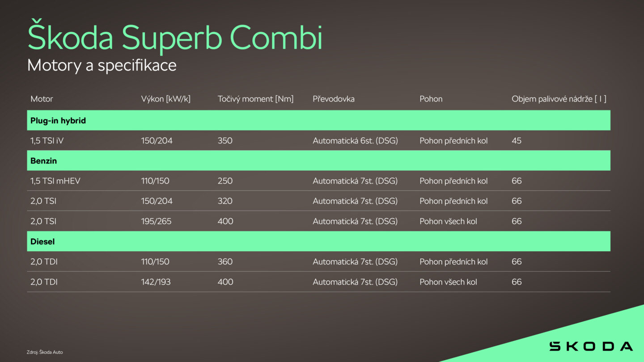Click the 142/193 power value
The width and height of the screenshot is (644, 362).
[x=156, y=282]
